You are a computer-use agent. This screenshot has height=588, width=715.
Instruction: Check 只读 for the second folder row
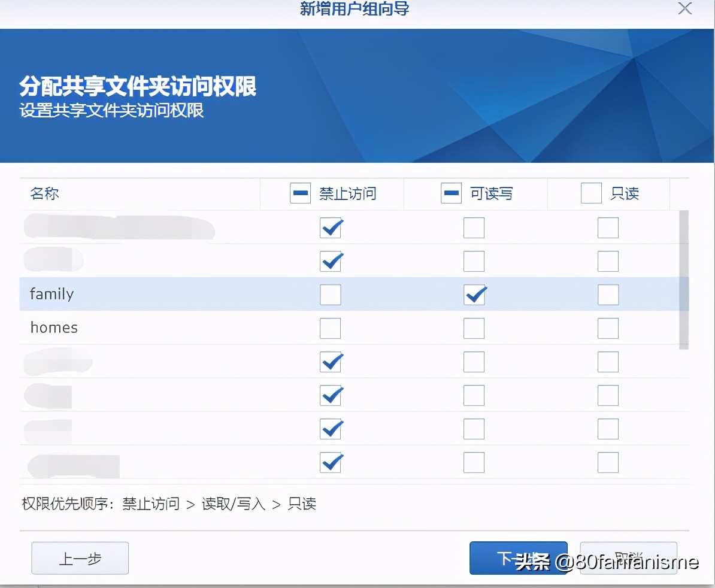click(608, 261)
